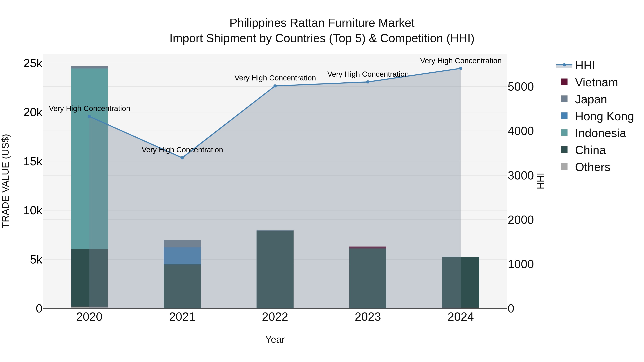Viewport: 644px width, 362px height.
Task: Click 'Very High Concentration' label above 2022
Action: pos(275,78)
